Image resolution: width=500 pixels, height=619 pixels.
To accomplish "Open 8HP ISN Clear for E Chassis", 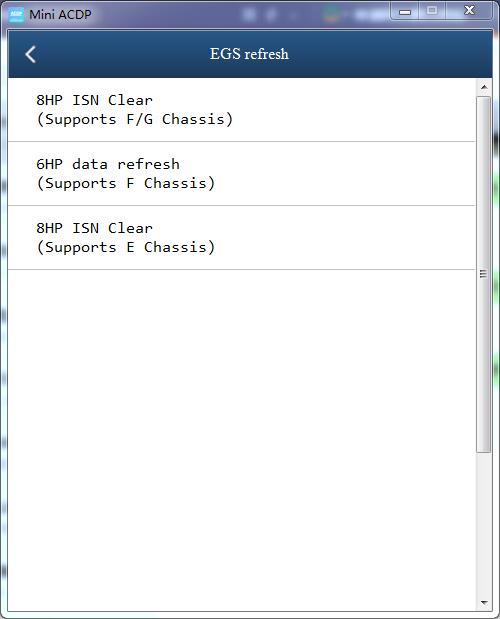I will tap(242, 238).
